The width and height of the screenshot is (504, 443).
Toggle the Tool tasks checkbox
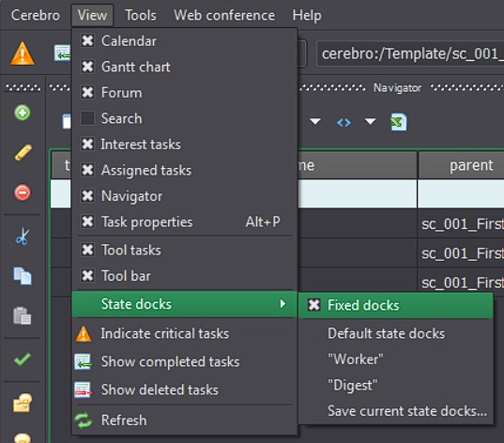tap(87, 250)
